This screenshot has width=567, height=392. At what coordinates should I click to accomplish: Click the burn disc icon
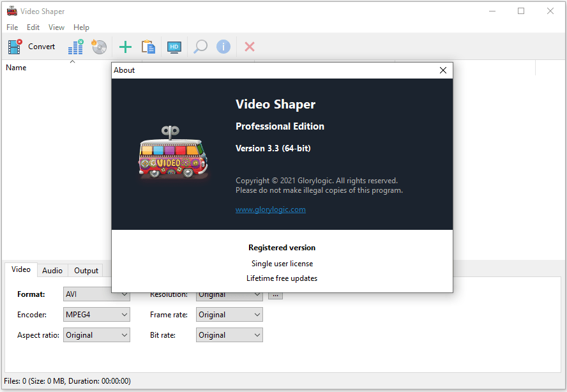(x=99, y=47)
